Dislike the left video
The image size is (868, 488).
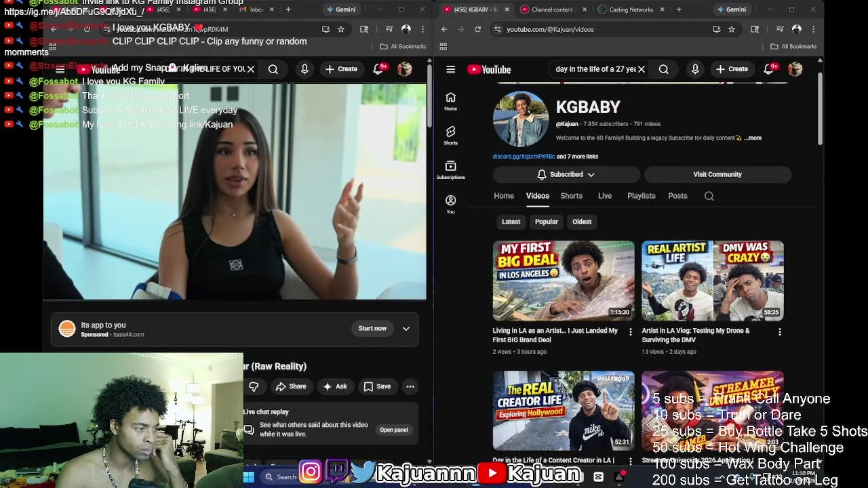pyautogui.click(x=254, y=386)
